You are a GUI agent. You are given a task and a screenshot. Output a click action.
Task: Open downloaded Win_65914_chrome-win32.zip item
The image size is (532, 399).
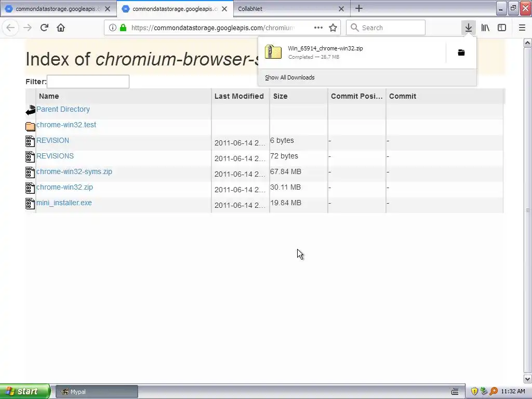point(352,52)
